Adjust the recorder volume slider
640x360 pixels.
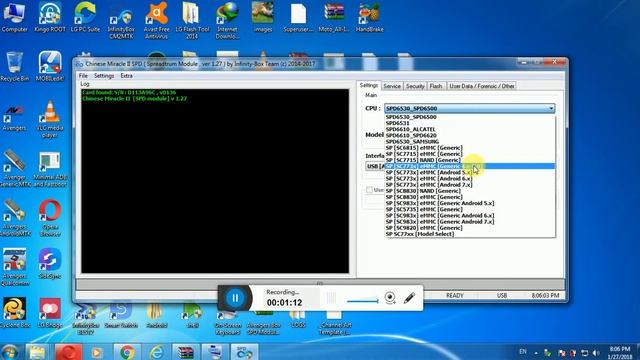tap(362, 301)
